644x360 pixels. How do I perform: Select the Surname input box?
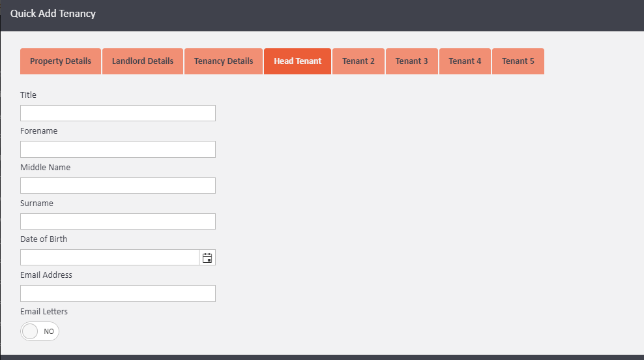(117, 222)
